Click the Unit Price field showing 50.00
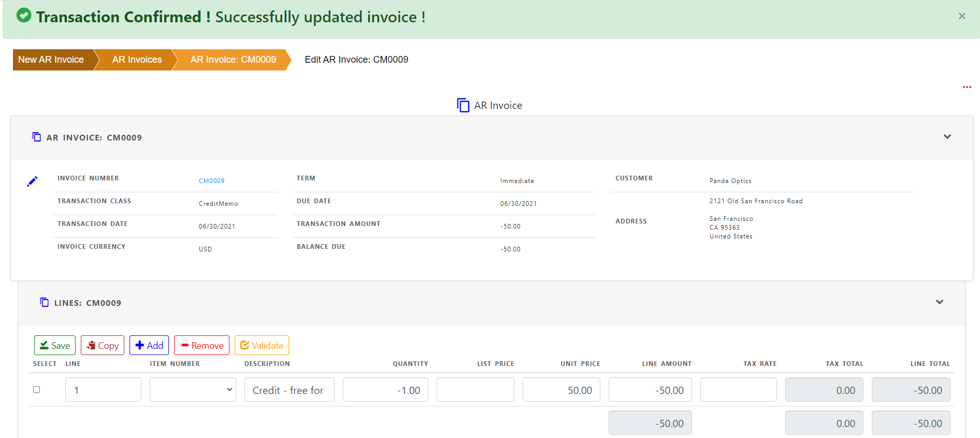Screen dimensions: 980x438 click(561, 390)
